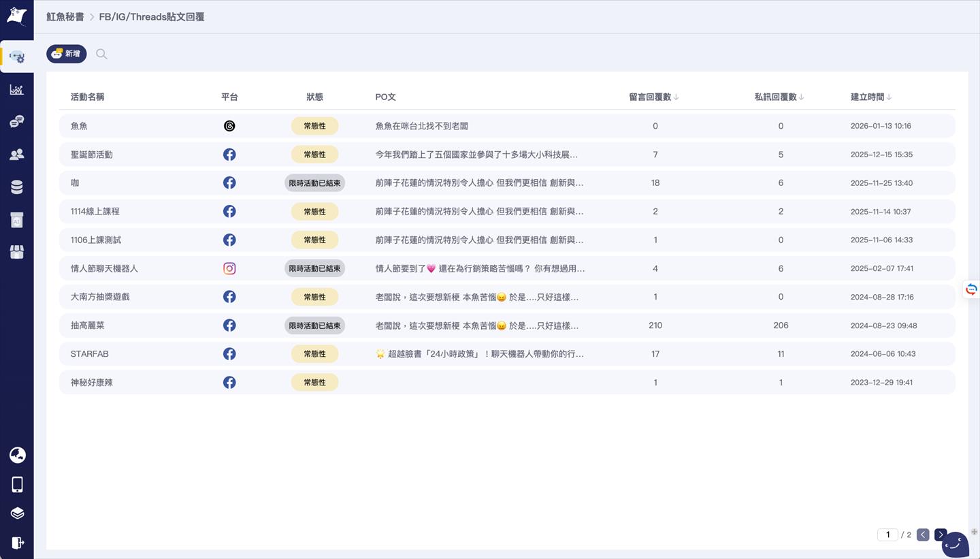Click the logout door icon
Screen dimensions: 980x559
click(x=17, y=543)
